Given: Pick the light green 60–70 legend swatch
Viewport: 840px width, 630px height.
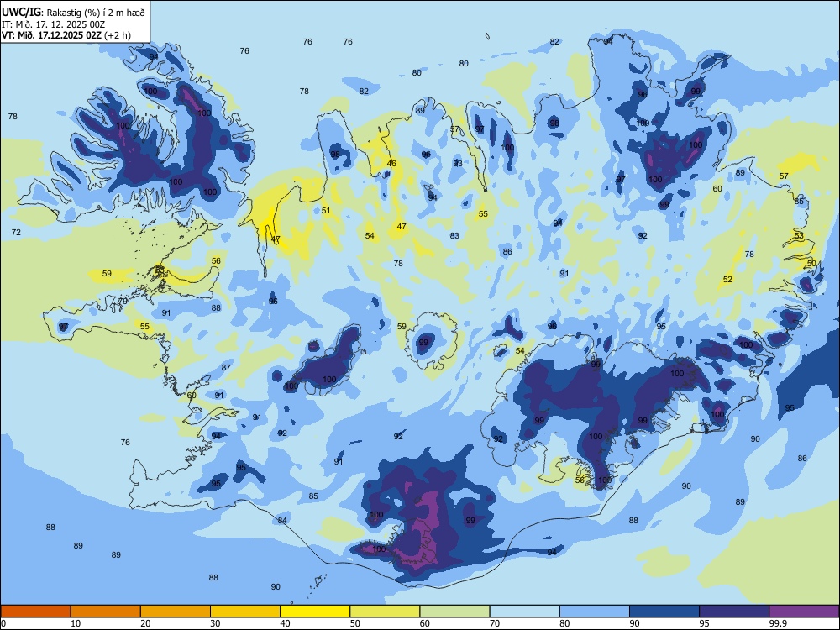Looking at the screenshot, I should [x=454, y=612].
